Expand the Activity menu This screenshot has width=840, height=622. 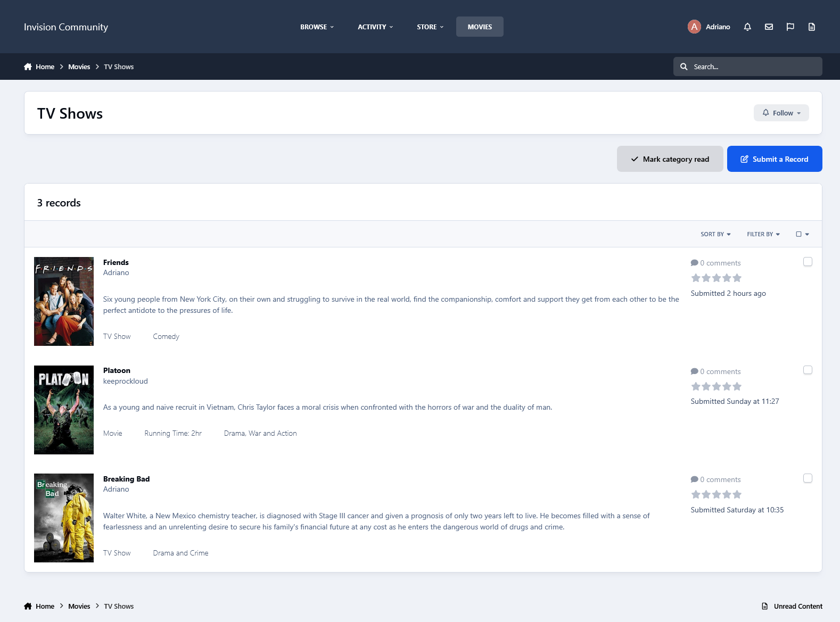pyautogui.click(x=375, y=27)
